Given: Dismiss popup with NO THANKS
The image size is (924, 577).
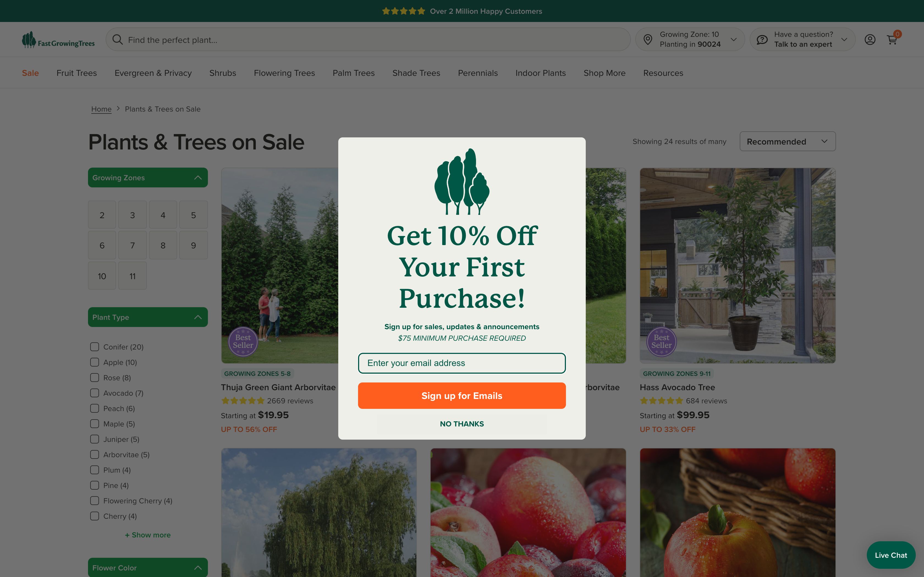Looking at the screenshot, I should pos(462,424).
